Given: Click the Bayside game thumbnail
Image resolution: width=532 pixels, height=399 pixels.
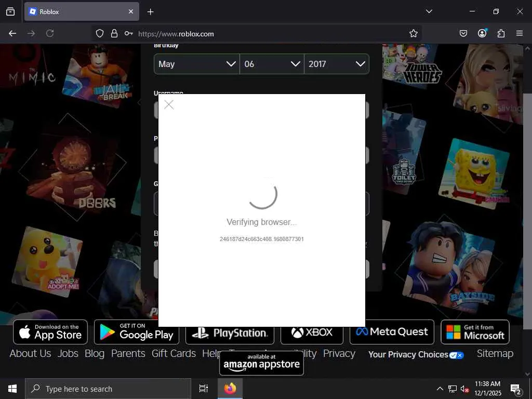Looking at the screenshot, I should point(448,267).
